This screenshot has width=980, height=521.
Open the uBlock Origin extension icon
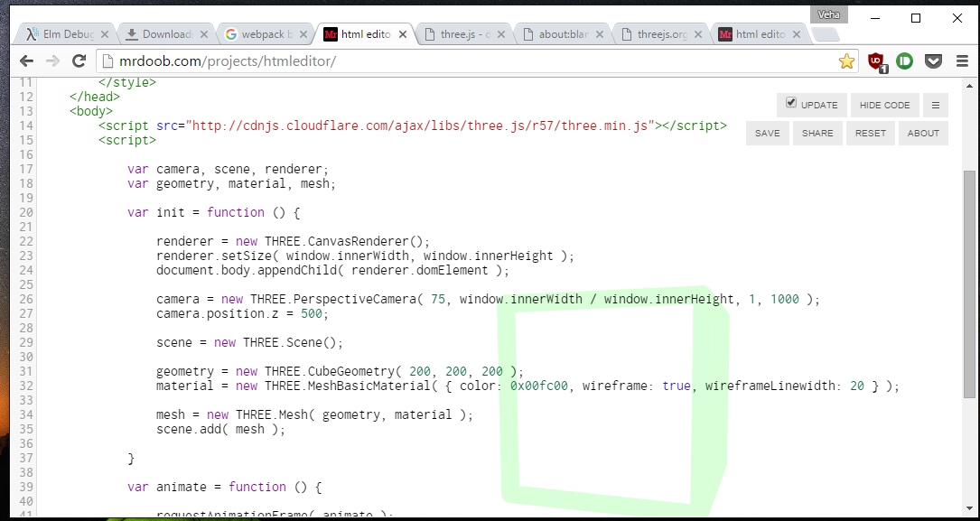(877, 61)
